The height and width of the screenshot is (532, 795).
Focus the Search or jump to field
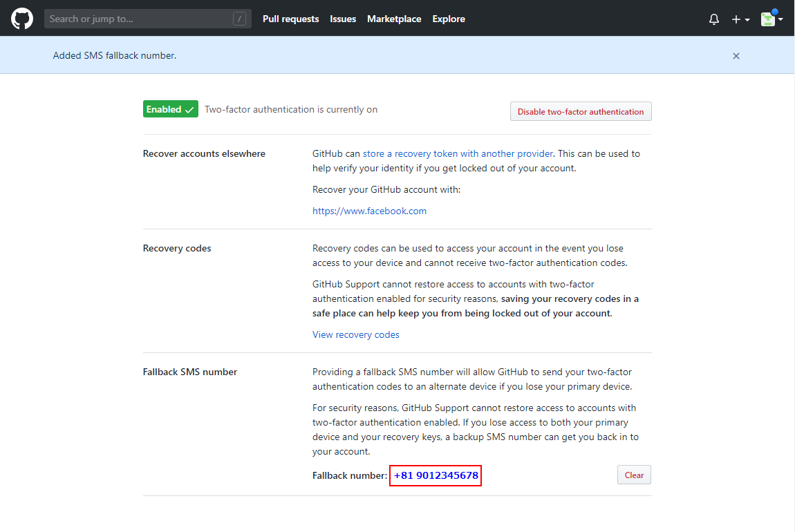tap(138, 19)
